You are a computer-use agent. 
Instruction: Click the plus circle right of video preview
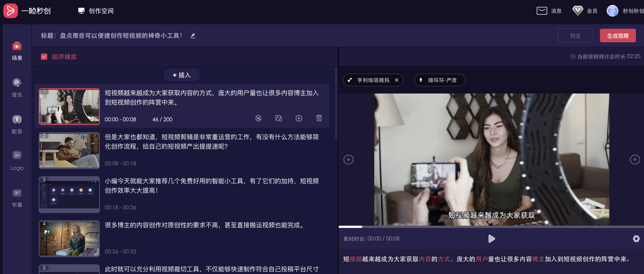pos(635,160)
